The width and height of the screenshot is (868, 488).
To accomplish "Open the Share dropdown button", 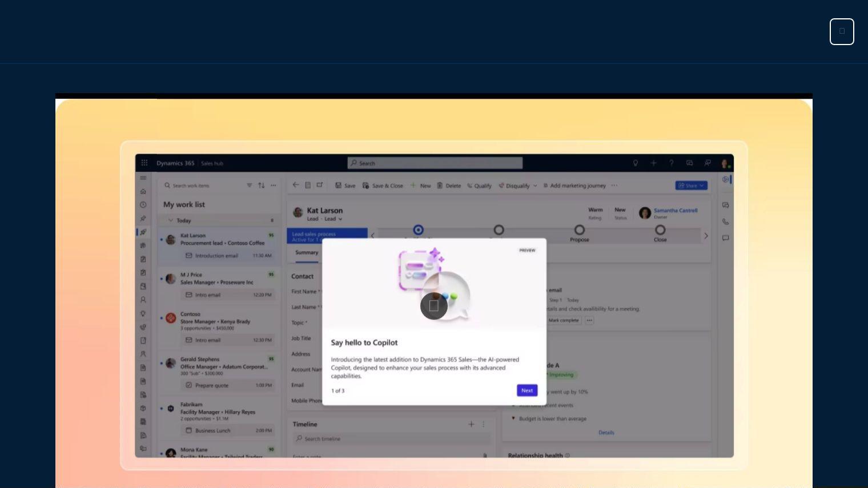I will (x=692, y=185).
